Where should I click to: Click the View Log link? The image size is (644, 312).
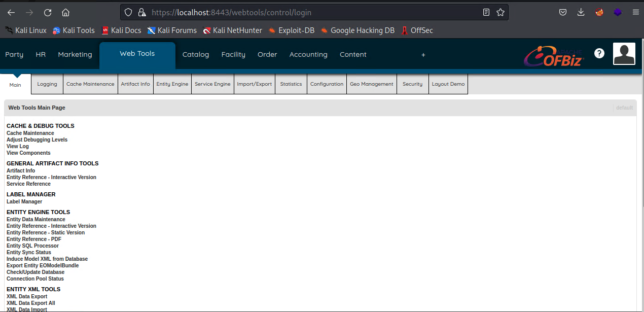click(18, 146)
